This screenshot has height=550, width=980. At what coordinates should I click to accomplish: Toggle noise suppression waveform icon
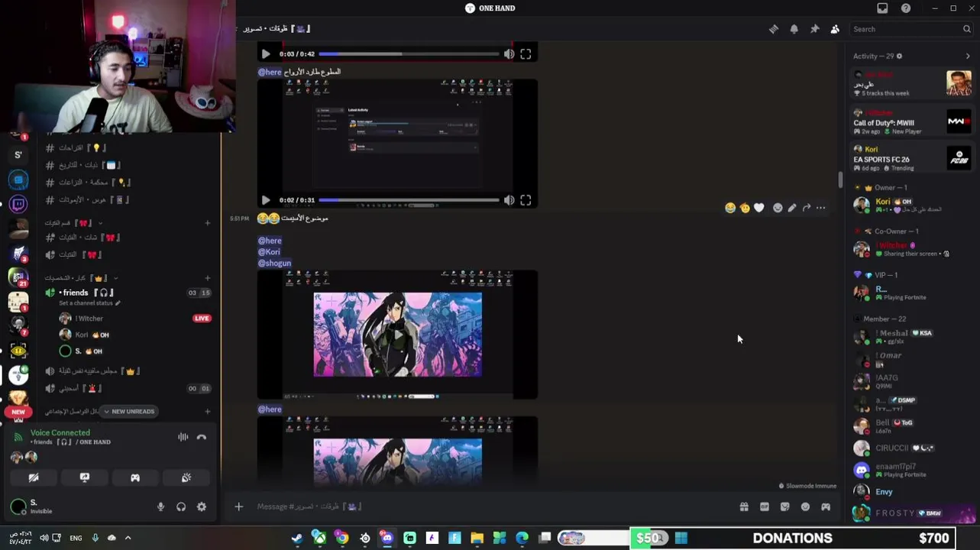(x=183, y=438)
